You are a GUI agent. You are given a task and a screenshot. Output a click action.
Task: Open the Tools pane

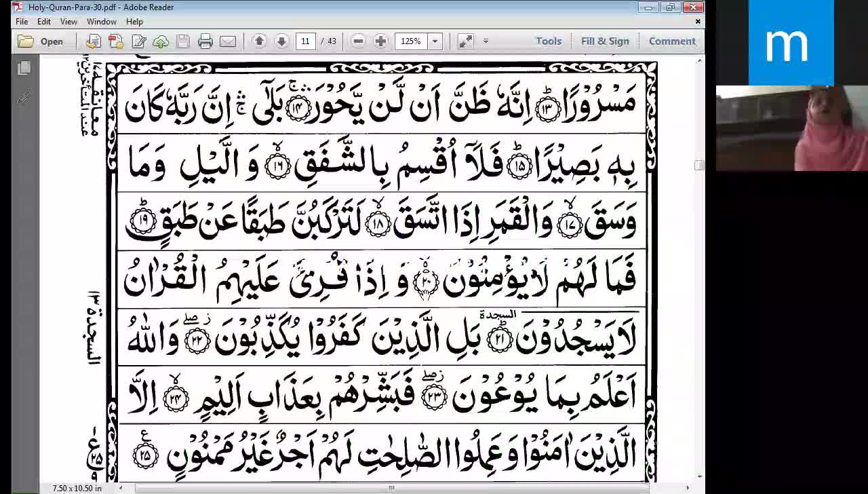click(x=549, y=41)
